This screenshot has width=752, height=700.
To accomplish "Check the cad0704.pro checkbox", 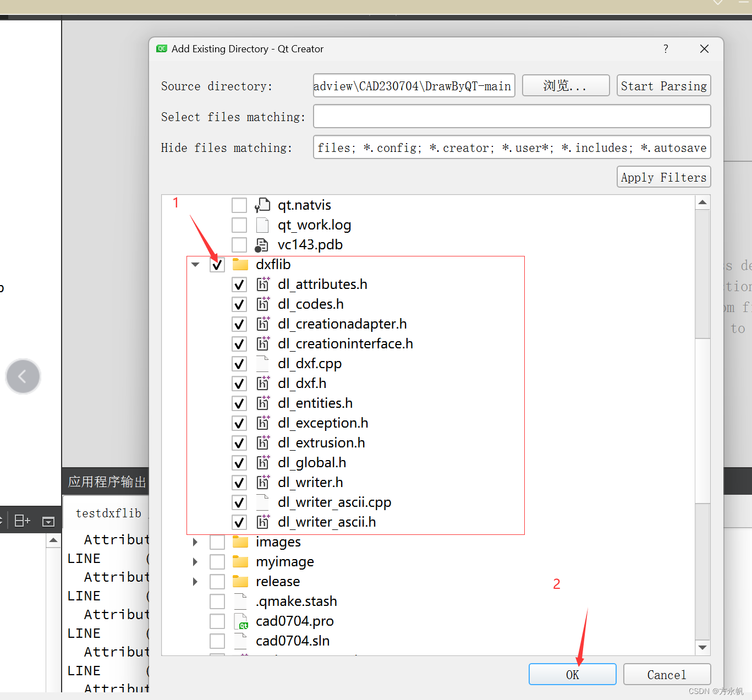I will click(x=217, y=621).
